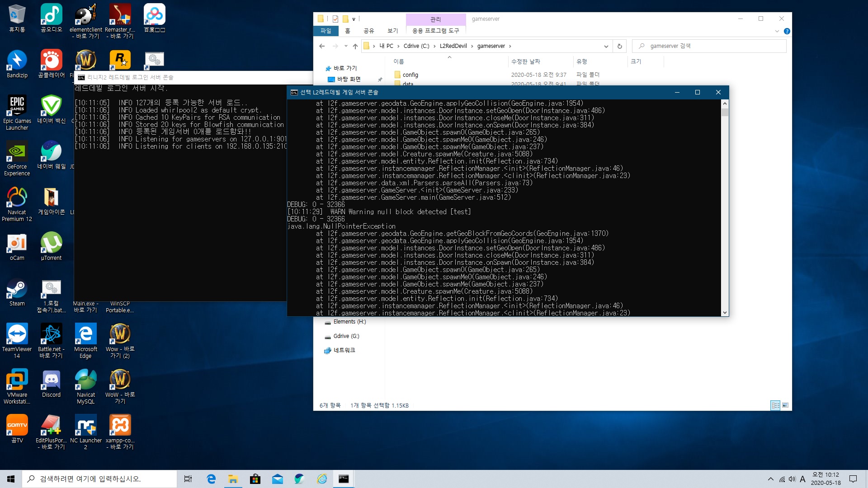Open GeForce Experience desktop icon
The image size is (868, 488).
pyautogui.click(x=17, y=158)
